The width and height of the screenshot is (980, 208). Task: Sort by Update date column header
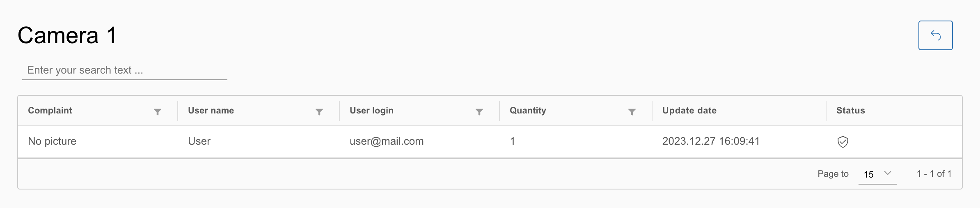[x=689, y=111]
